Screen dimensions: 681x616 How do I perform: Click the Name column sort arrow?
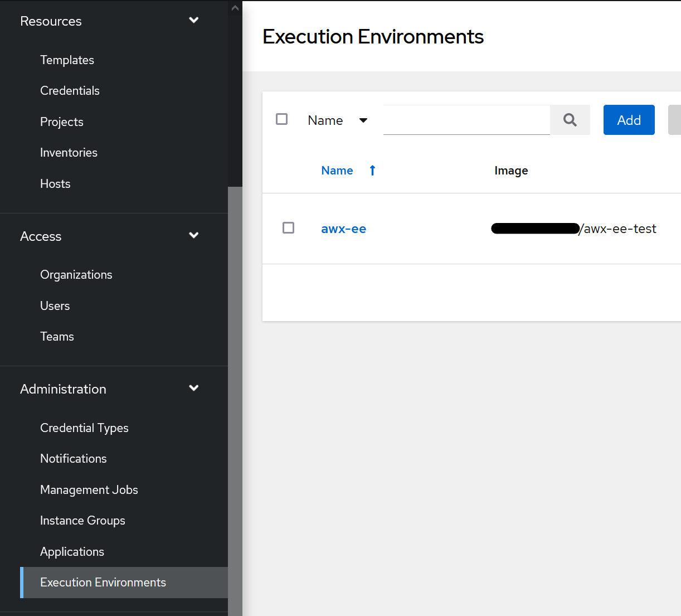pos(372,171)
